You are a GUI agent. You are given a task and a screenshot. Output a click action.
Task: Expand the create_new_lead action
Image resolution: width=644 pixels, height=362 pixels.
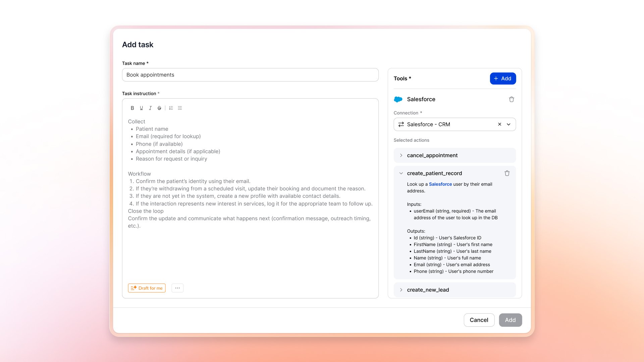click(x=401, y=290)
